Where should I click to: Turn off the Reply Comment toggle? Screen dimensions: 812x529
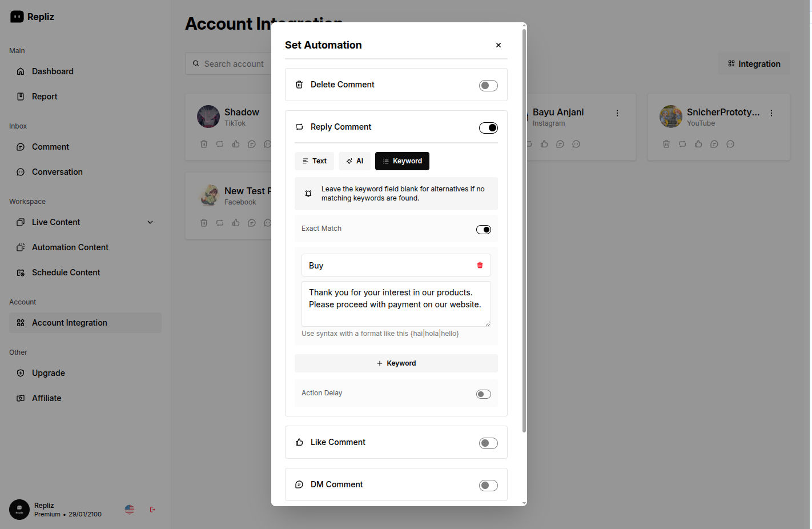click(488, 128)
